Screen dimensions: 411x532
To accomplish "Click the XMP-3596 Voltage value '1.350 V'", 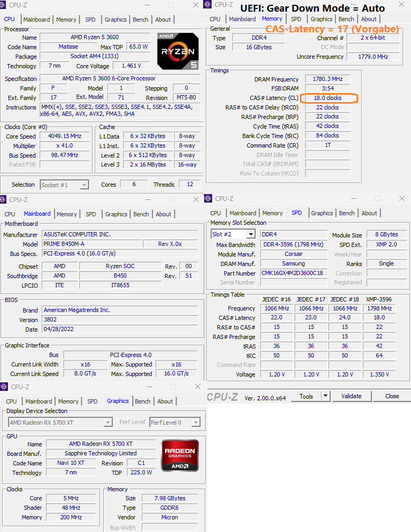I will coord(379,374).
